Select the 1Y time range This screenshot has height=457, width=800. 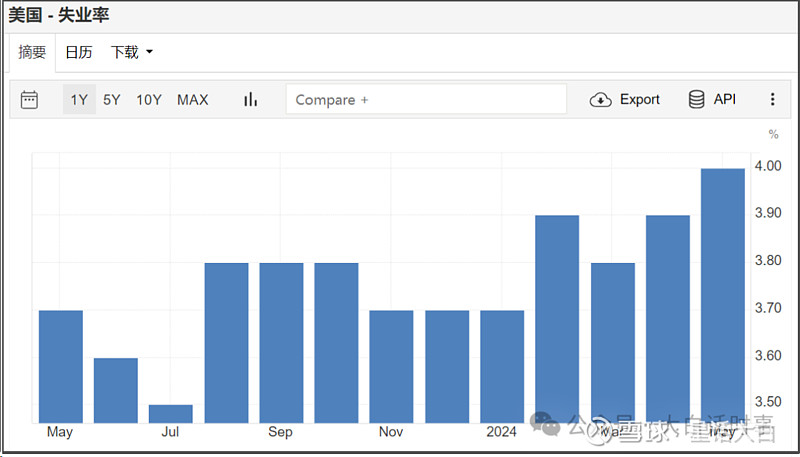[x=79, y=99]
